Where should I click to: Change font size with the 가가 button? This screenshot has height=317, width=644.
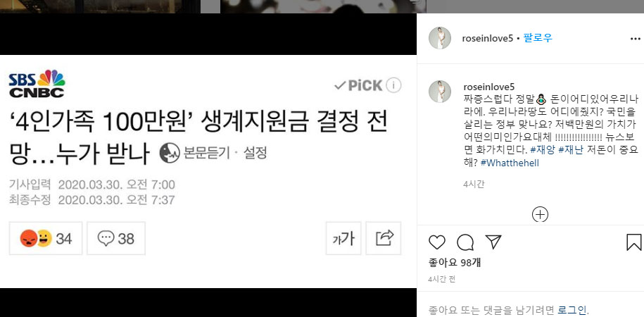pyautogui.click(x=343, y=239)
